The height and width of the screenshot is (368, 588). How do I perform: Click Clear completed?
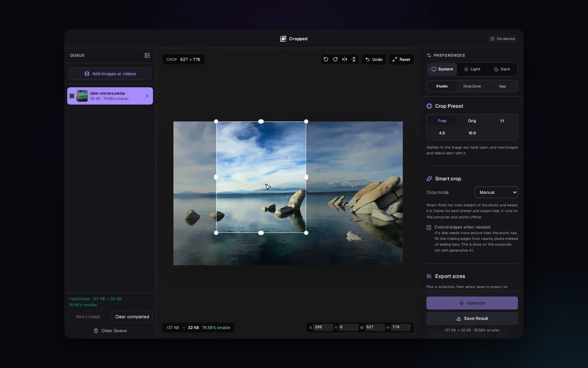[132, 317]
